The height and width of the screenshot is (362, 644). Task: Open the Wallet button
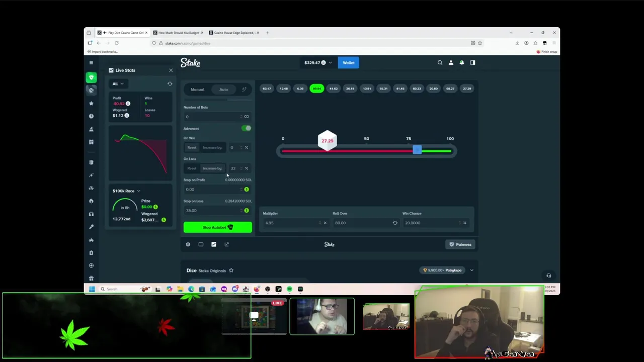(x=348, y=63)
